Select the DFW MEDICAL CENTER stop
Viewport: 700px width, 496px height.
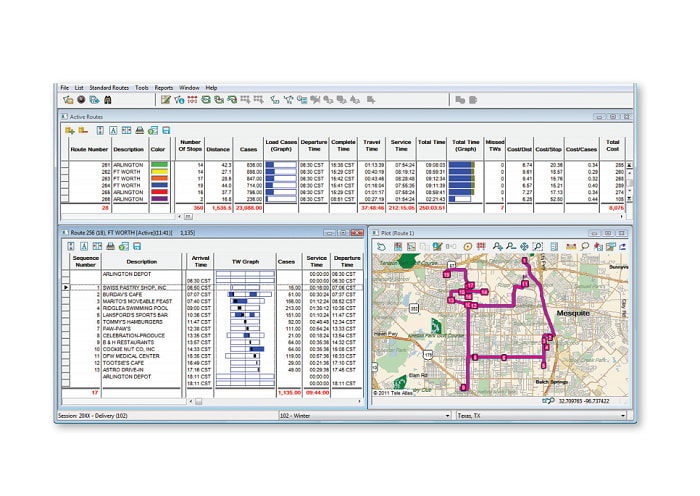[131, 356]
